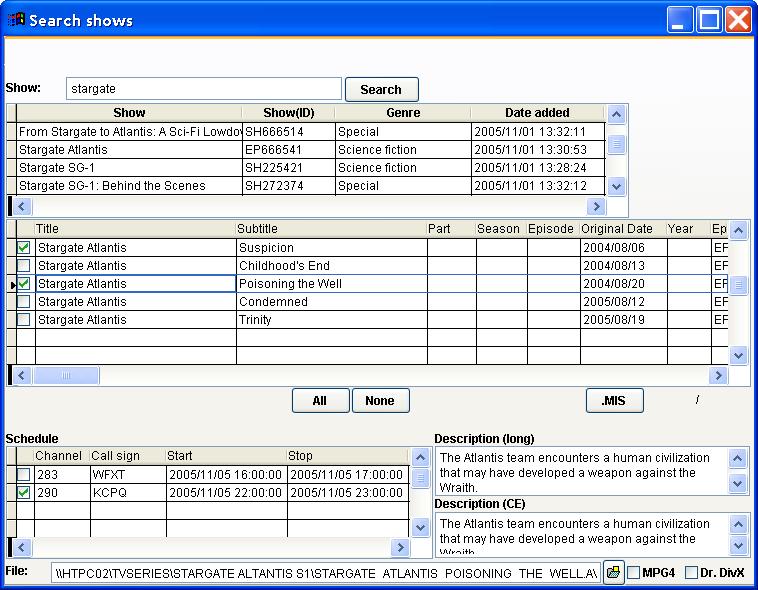This screenshot has width=758, height=590.
Task: Sort by Date added column header
Action: point(538,113)
